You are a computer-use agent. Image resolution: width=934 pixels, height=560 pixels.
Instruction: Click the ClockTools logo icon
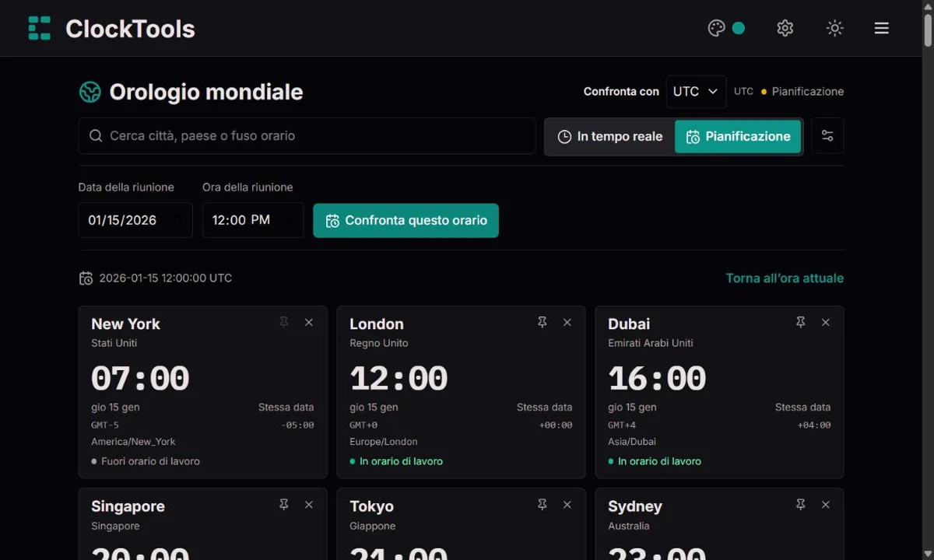(x=40, y=28)
